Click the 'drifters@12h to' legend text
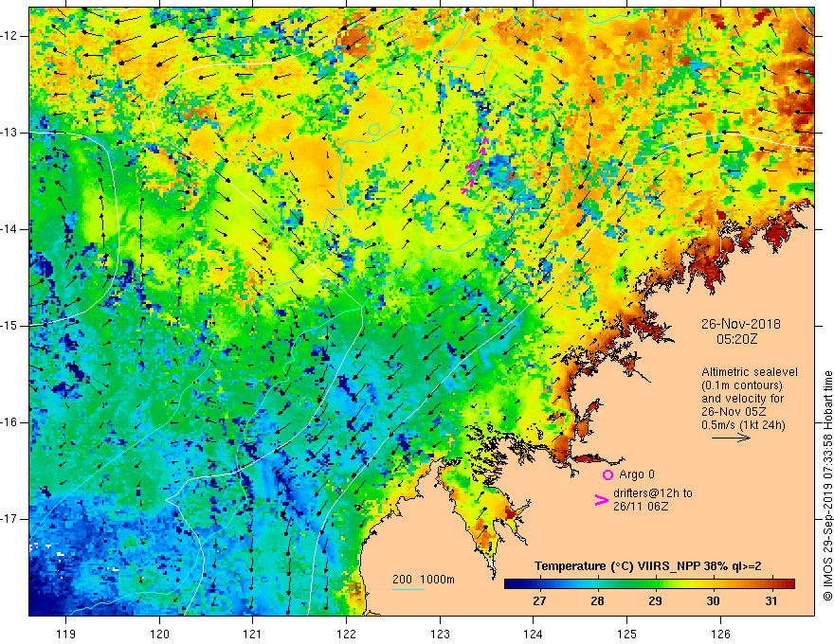Viewport: 834px width, 644px height. tap(653, 493)
